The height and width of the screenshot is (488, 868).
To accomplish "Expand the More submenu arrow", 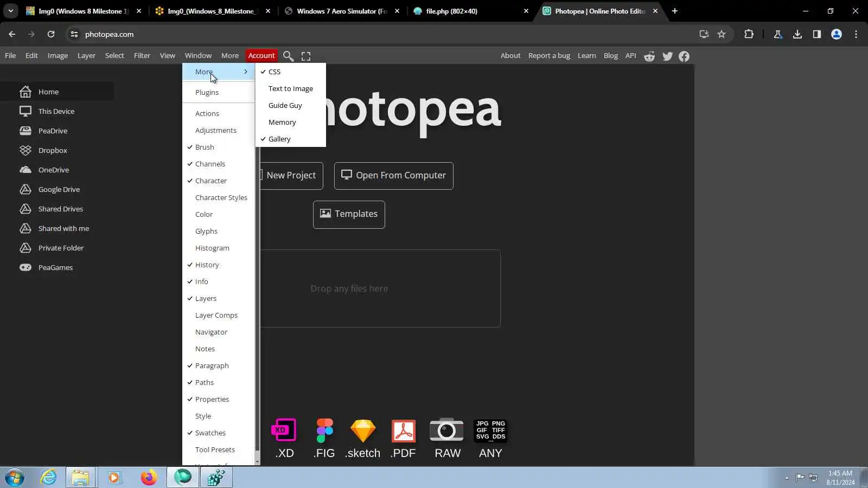I will pyautogui.click(x=246, y=72).
